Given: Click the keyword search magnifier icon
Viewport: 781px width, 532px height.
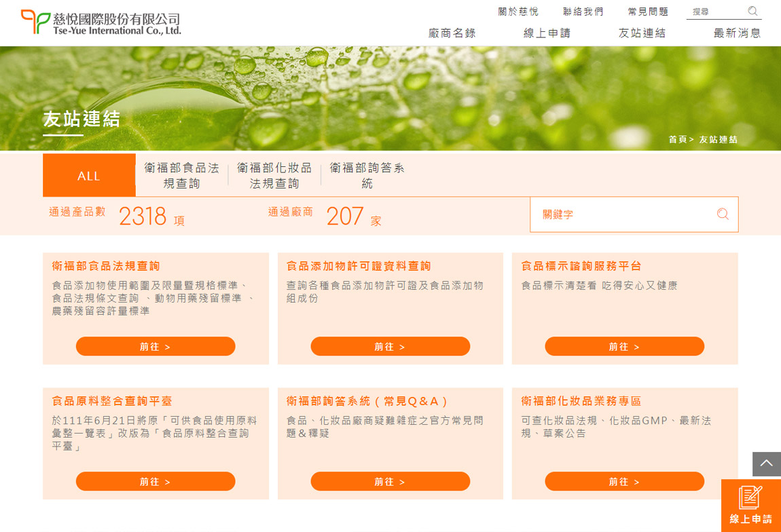Looking at the screenshot, I should [x=723, y=214].
